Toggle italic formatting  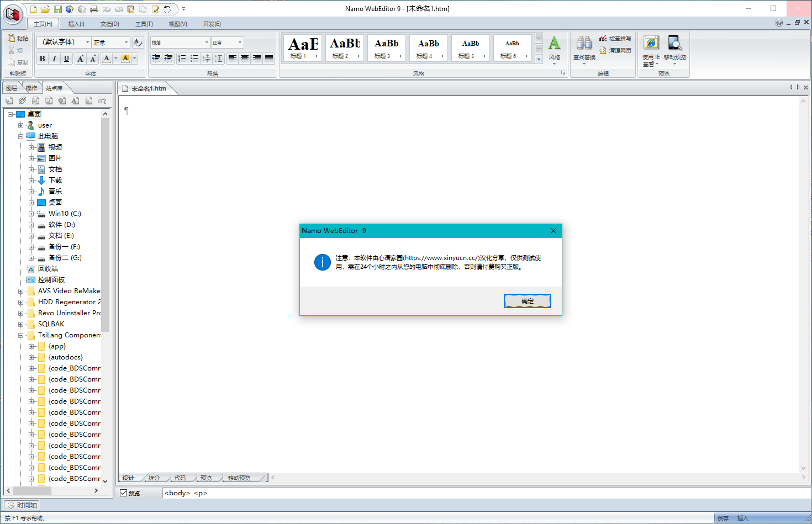click(x=54, y=59)
